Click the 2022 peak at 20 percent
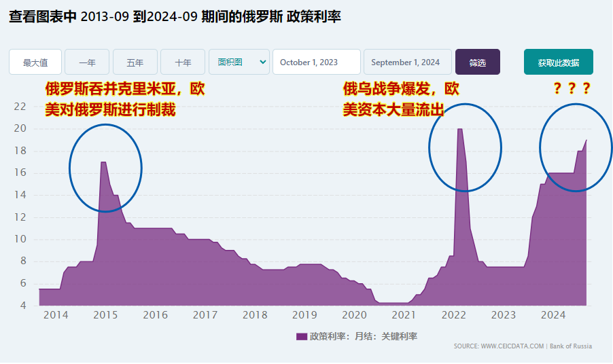 pyautogui.click(x=460, y=130)
